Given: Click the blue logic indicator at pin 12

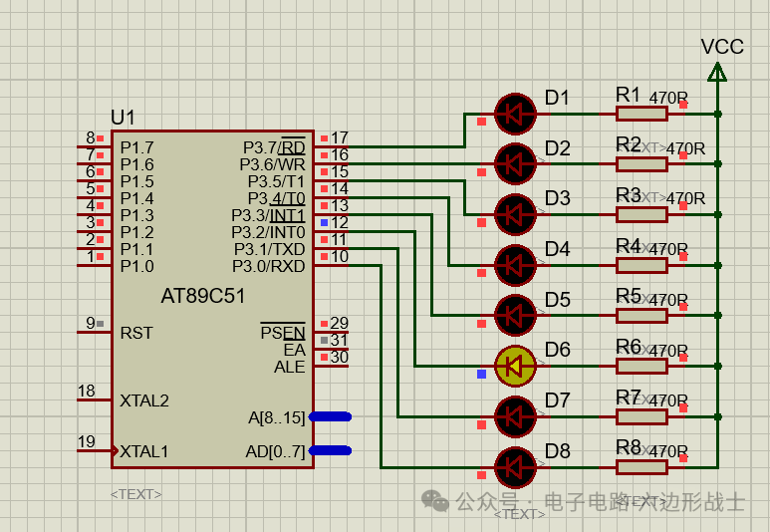Looking at the screenshot, I should tap(324, 222).
